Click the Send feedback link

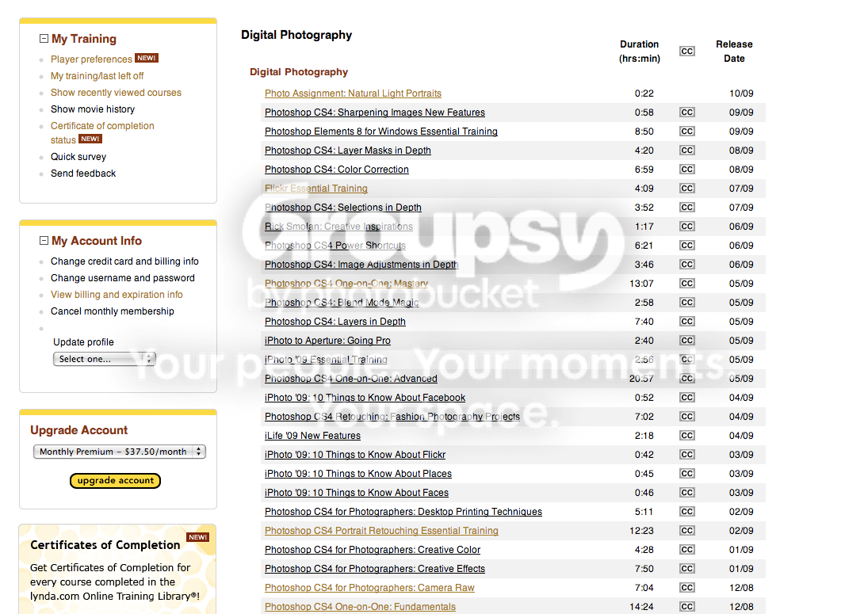click(x=83, y=174)
